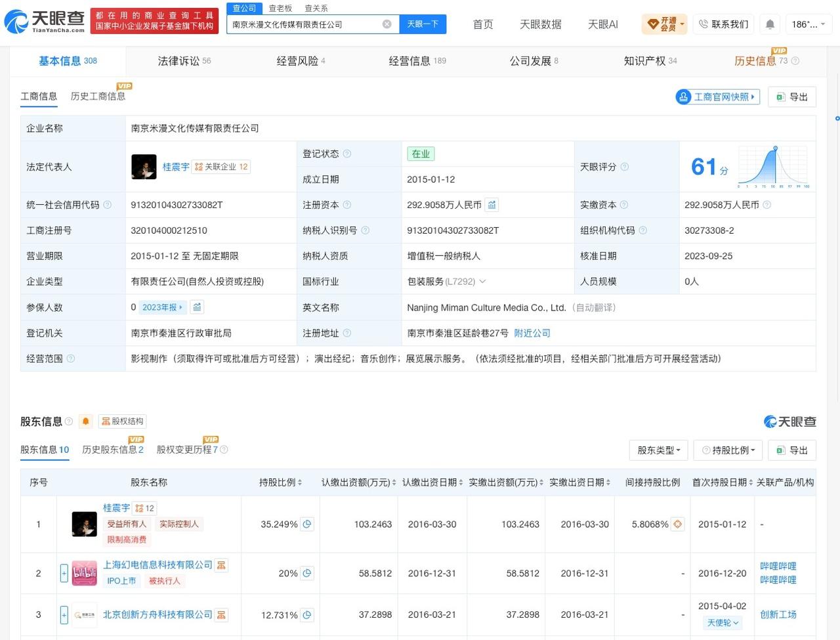Screen dimensions: 840x640
Task: Show help for 经营范围
Action: 71,358
